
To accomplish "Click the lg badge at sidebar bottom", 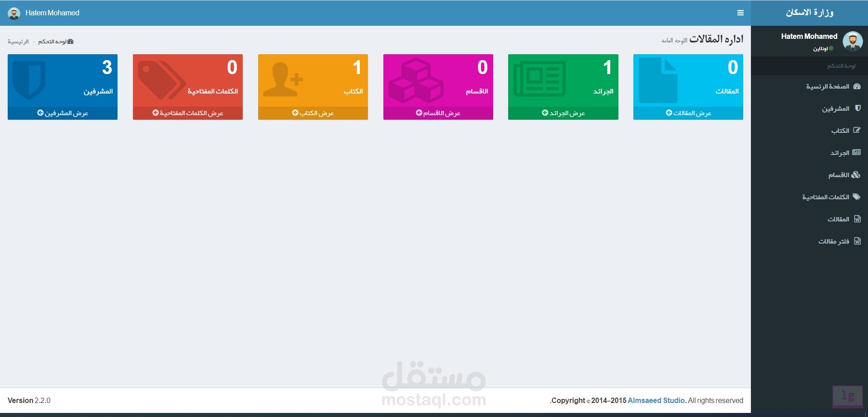I will tap(848, 396).
